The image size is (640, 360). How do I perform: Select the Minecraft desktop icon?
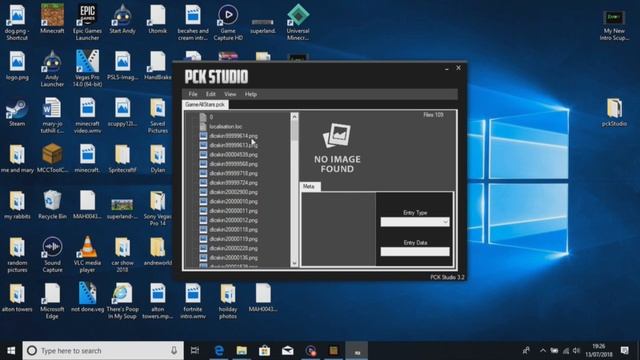pyautogui.click(x=52, y=18)
